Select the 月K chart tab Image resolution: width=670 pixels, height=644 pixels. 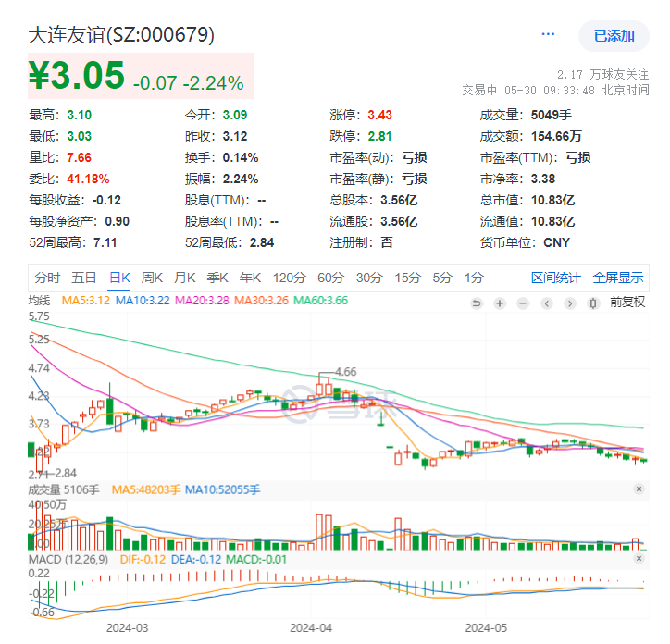[x=184, y=278]
